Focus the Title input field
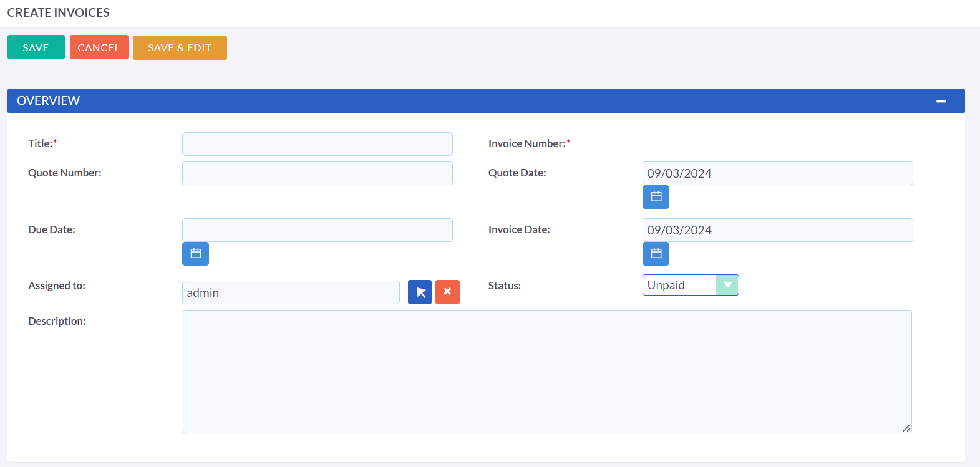Image resolution: width=980 pixels, height=467 pixels. [317, 144]
